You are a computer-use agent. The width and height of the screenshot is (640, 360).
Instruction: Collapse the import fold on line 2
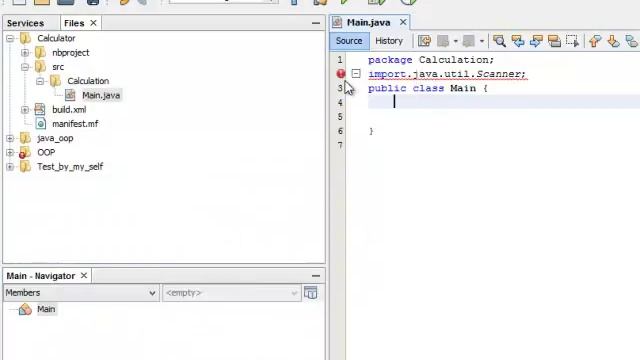[x=356, y=74]
